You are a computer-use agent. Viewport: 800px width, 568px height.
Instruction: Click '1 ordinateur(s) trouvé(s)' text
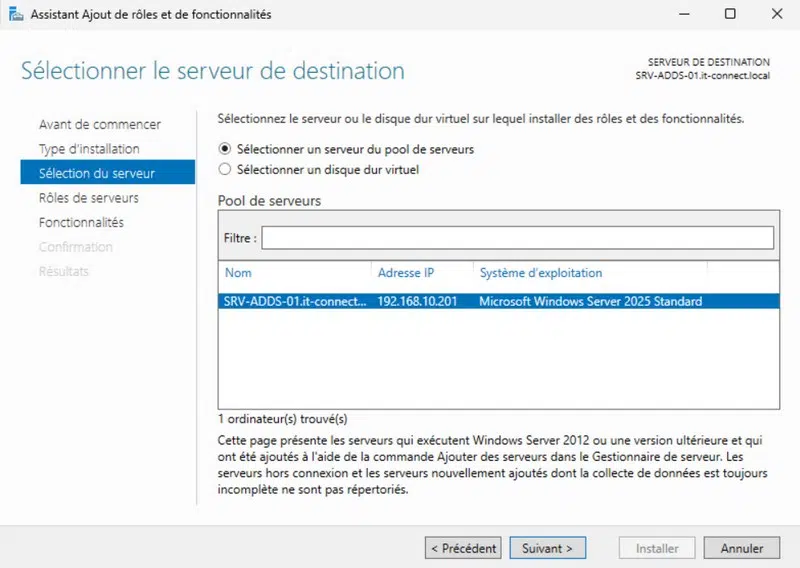[x=283, y=419]
